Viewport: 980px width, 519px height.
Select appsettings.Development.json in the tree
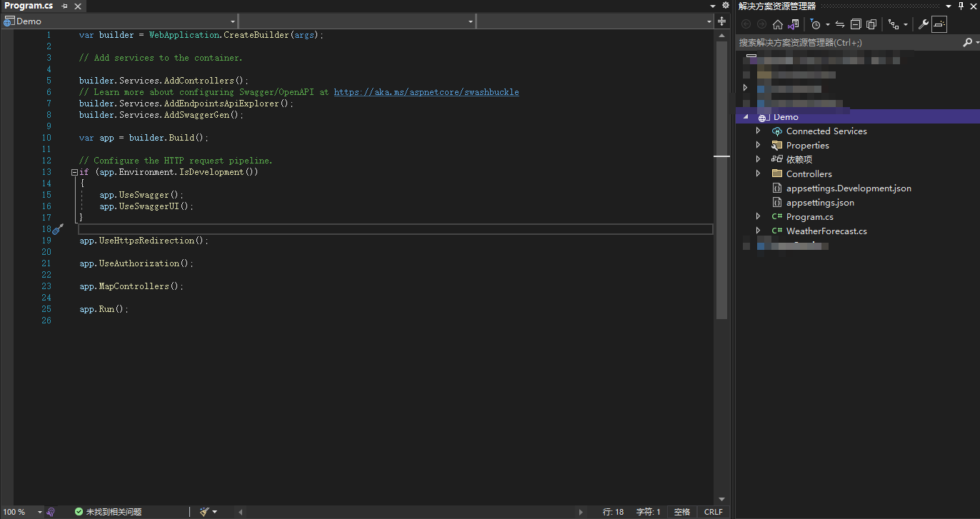[849, 188]
